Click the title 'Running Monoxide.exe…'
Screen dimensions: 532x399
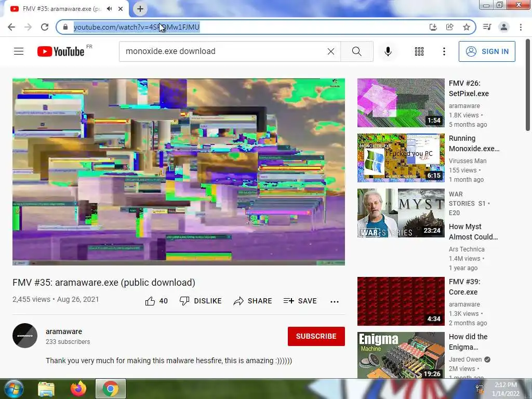pos(474,143)
